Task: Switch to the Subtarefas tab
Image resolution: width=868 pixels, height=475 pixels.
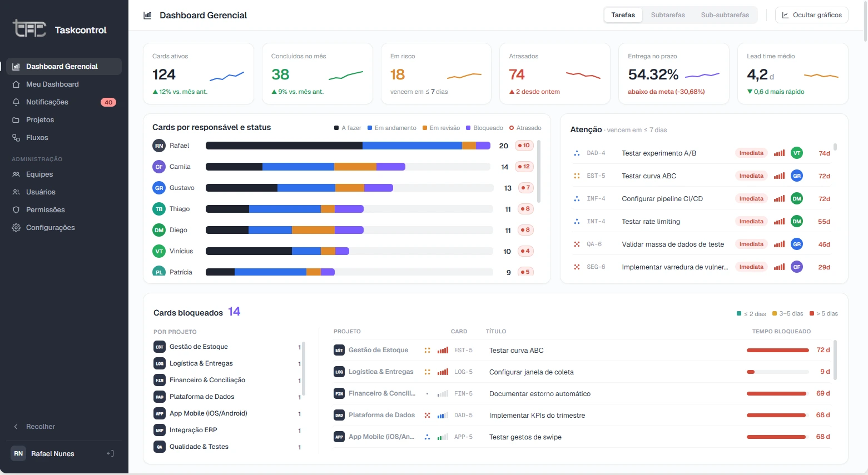Action: click(x=668, y=15)
